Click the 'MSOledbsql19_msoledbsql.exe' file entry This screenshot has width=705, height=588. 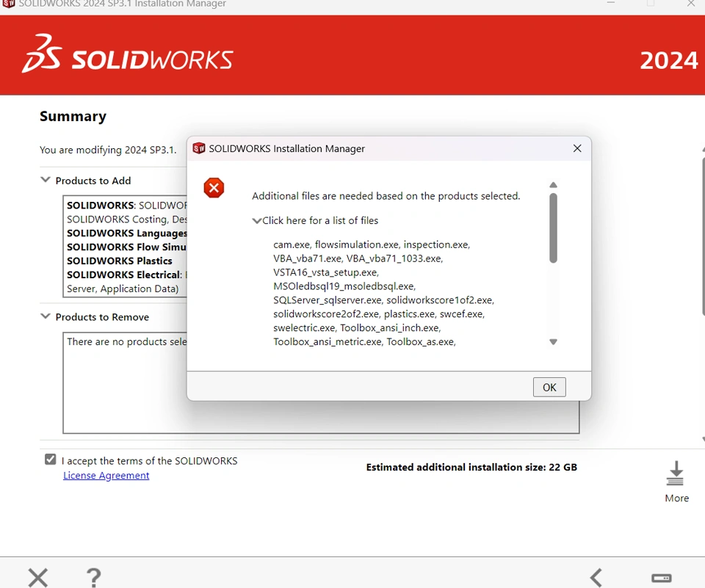344,286
